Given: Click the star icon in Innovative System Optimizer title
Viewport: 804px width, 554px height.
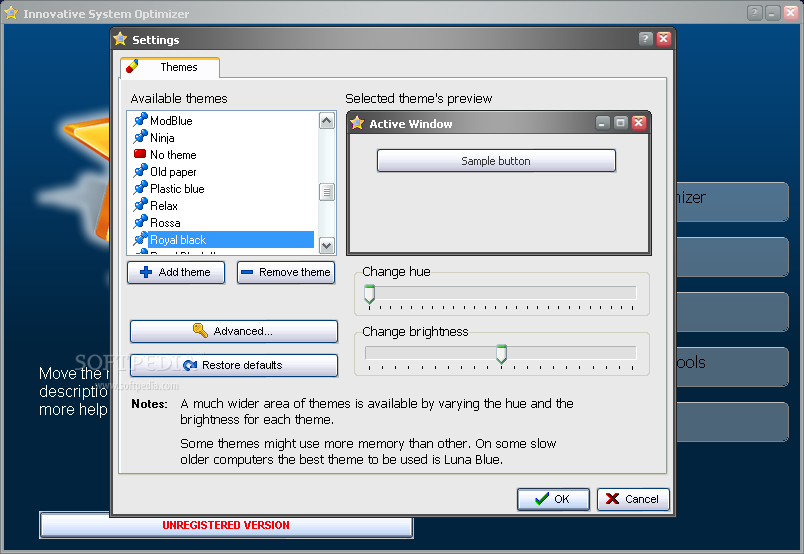Looking at the screenshot, I should click(x=11, y=13).
